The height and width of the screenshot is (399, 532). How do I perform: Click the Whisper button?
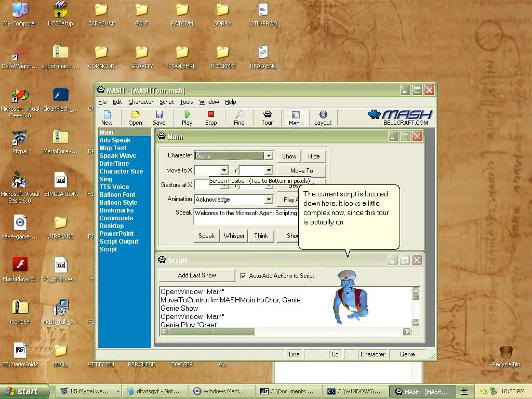234,236
